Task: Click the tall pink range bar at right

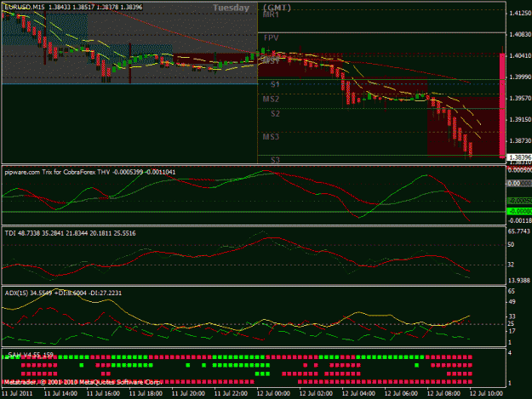Action: [x=502, y=105]
